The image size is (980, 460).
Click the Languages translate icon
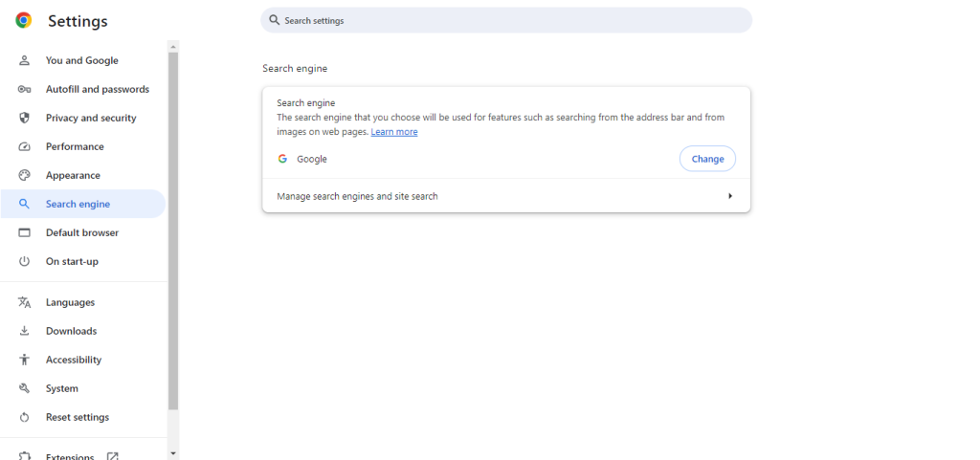[24, 303]
